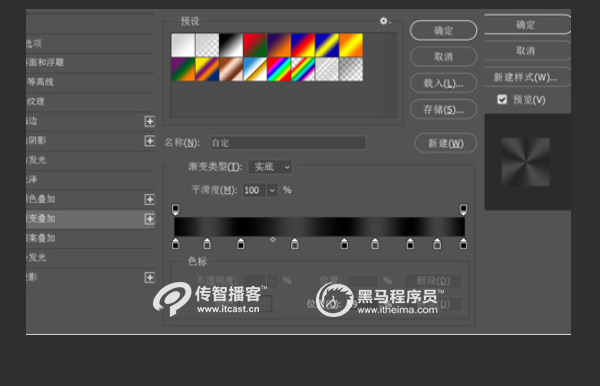Viewport: 600px width, 386px height.
Task: Pick the orange-yellow-orange gradient preset
Action: (351, 45)
